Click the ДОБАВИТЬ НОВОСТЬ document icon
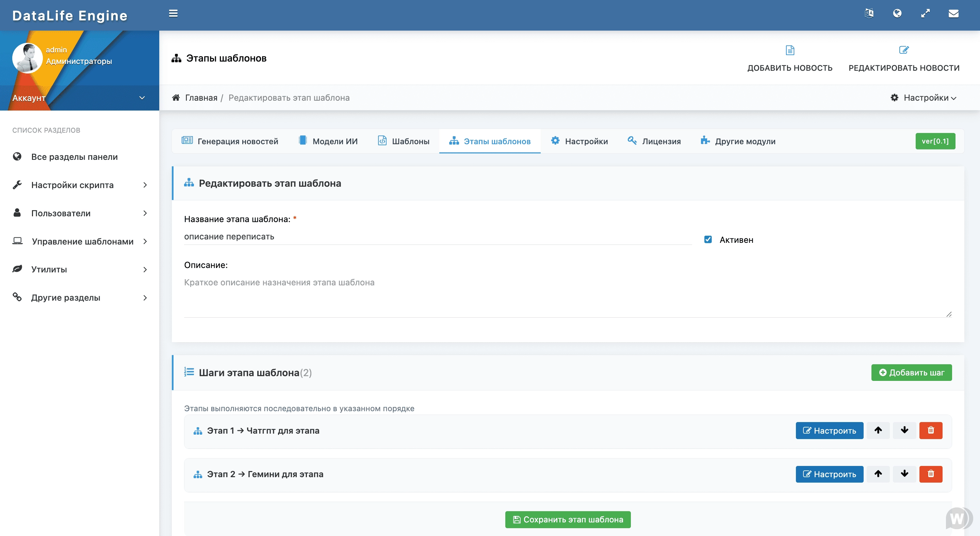The width and height of the screenshot is (980, 536). (790, 50)
